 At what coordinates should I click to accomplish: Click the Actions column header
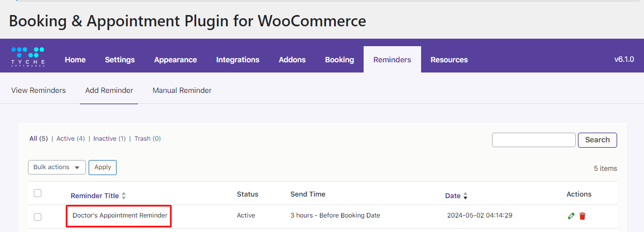coord(579,194)
